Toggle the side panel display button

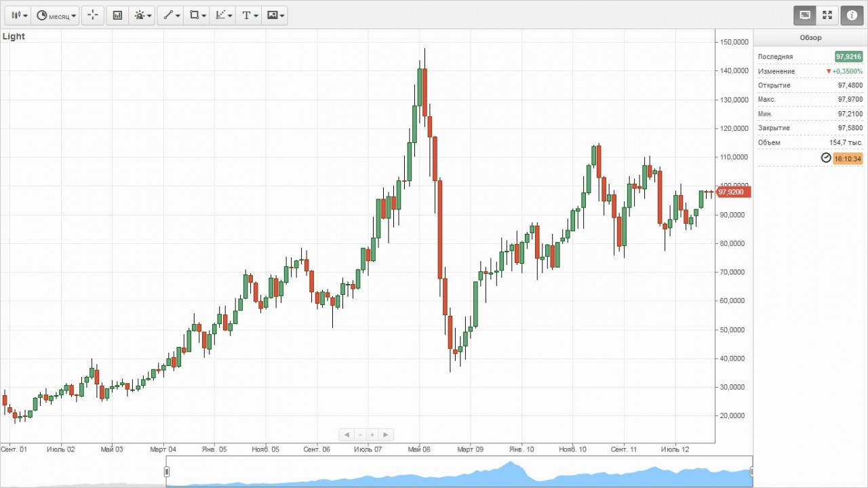(805, 15)
